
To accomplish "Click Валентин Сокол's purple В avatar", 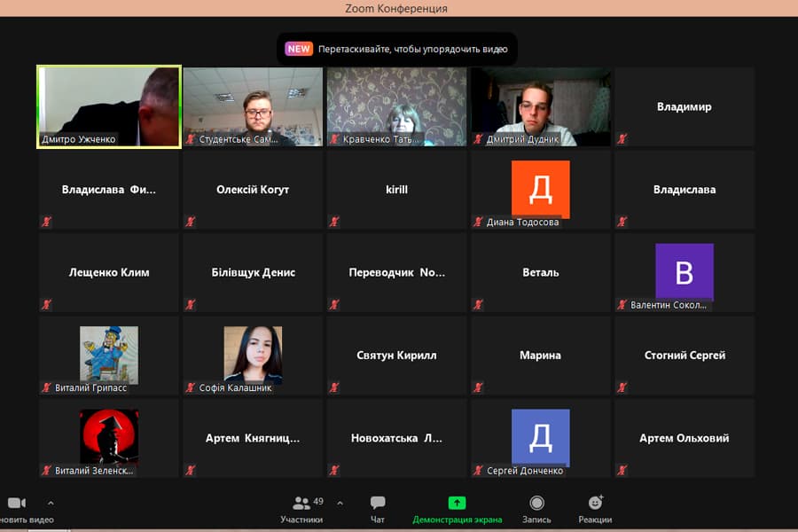I will coord(685,272).
